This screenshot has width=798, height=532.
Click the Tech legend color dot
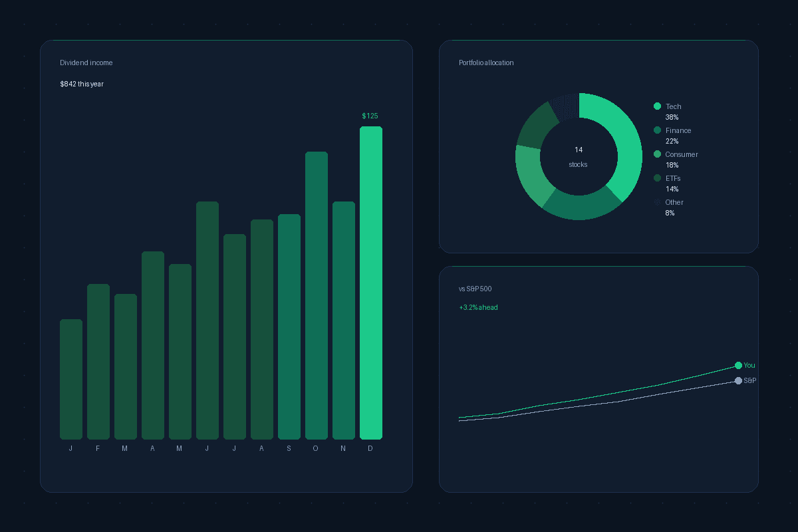[657, 106]
